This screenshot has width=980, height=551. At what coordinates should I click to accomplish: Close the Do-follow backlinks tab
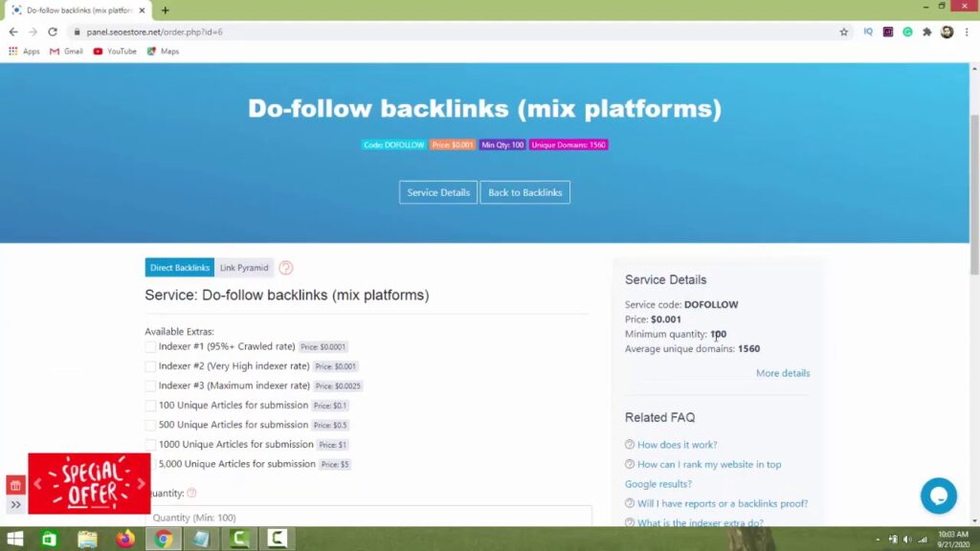pos(142,10)
